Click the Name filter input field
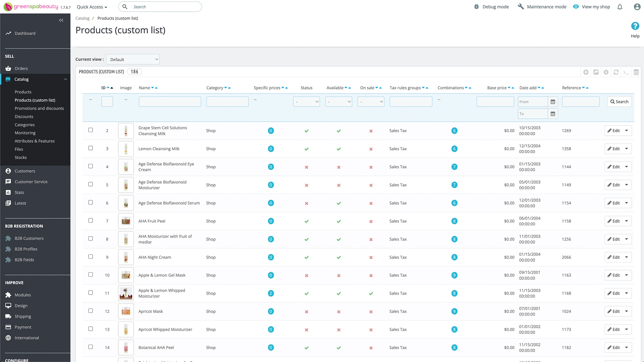 point(170,102)
